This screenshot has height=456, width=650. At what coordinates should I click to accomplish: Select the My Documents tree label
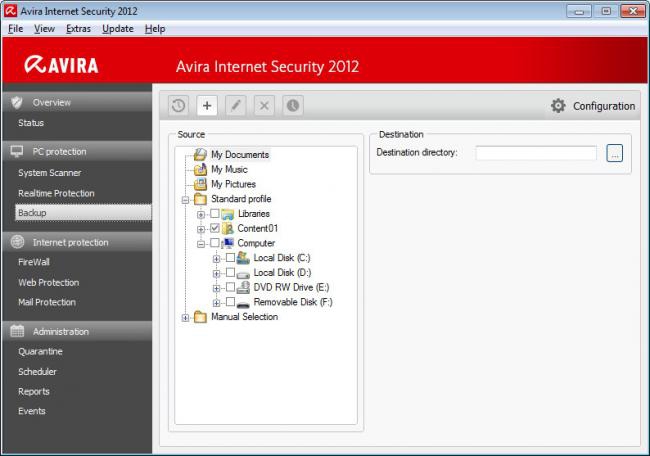[240, 155]
